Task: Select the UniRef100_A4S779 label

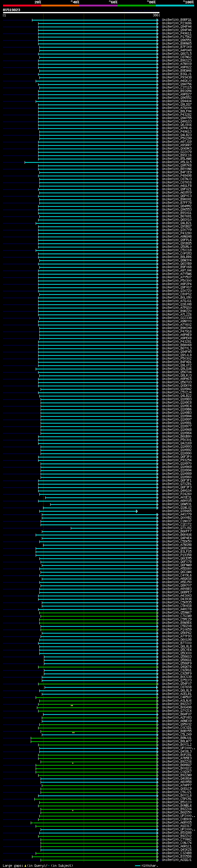Action: coord(177,515)
